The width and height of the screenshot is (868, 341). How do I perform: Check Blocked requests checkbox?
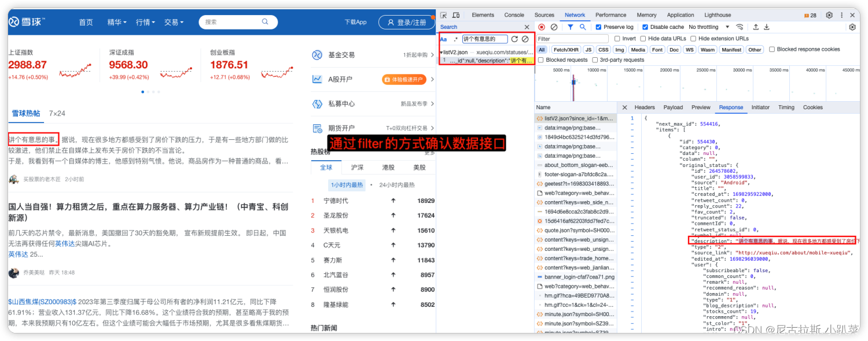pyautogui.click(x=541, y=60)
